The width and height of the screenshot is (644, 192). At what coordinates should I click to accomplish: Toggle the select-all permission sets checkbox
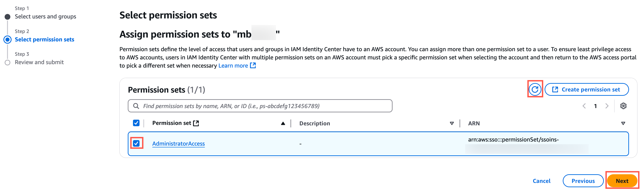click(136, 123)
